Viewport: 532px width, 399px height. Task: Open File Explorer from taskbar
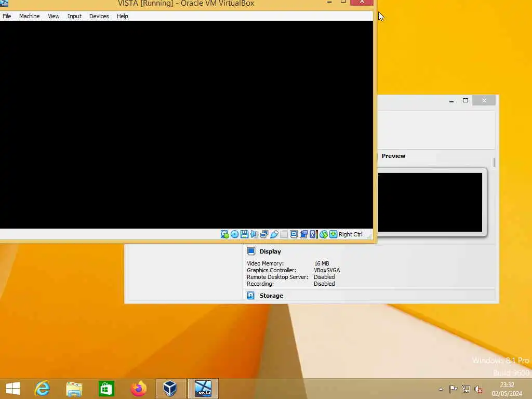(x=74, y=389)
